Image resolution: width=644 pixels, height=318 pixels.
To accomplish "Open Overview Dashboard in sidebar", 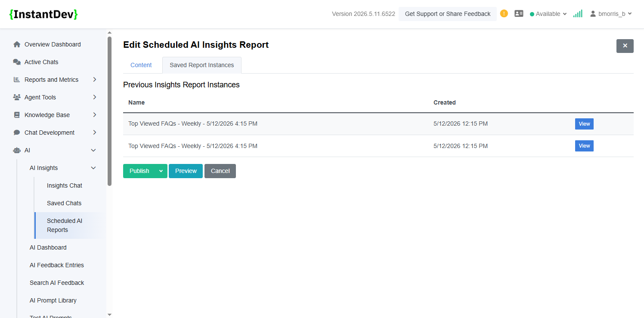I will 53,44.
